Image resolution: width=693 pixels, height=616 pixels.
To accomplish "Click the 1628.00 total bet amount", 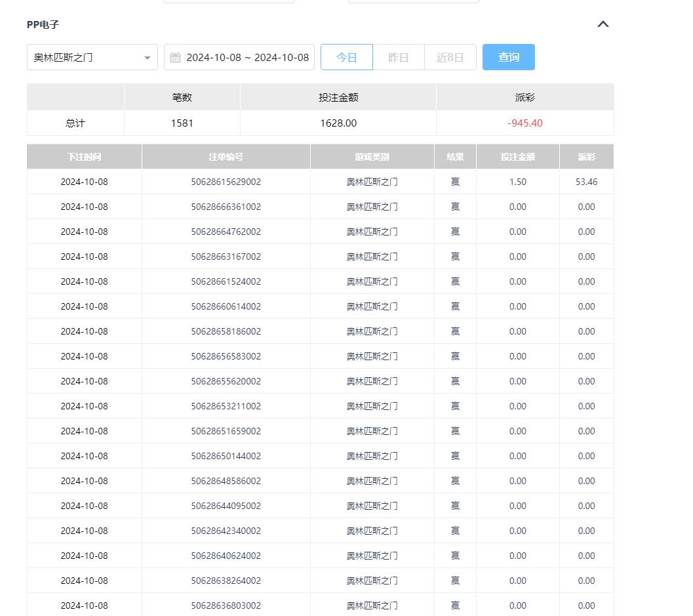I will pyautogui.click(x=338, y=123).
